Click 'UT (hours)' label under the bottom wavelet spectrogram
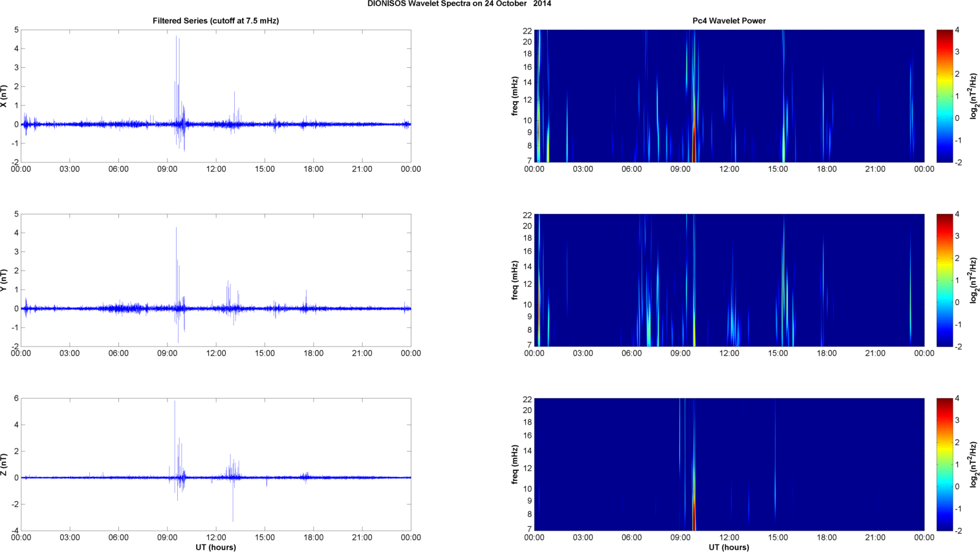The width and height of the screenshot is (980, 552). [729, 547]
